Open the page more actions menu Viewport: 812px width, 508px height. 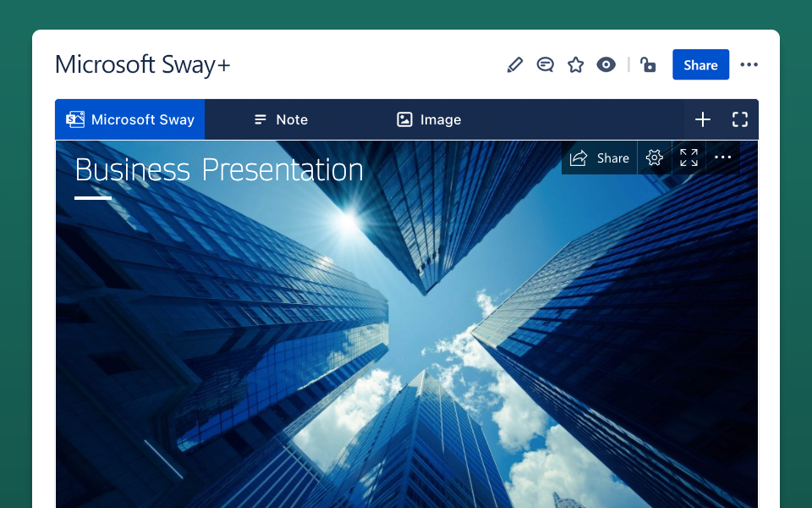(x=749, y=65)
